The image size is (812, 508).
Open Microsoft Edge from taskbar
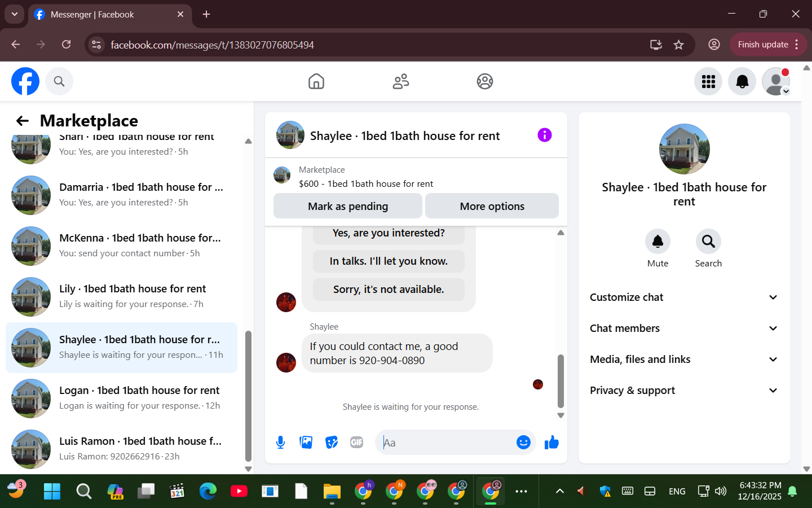tap(208, 491)
